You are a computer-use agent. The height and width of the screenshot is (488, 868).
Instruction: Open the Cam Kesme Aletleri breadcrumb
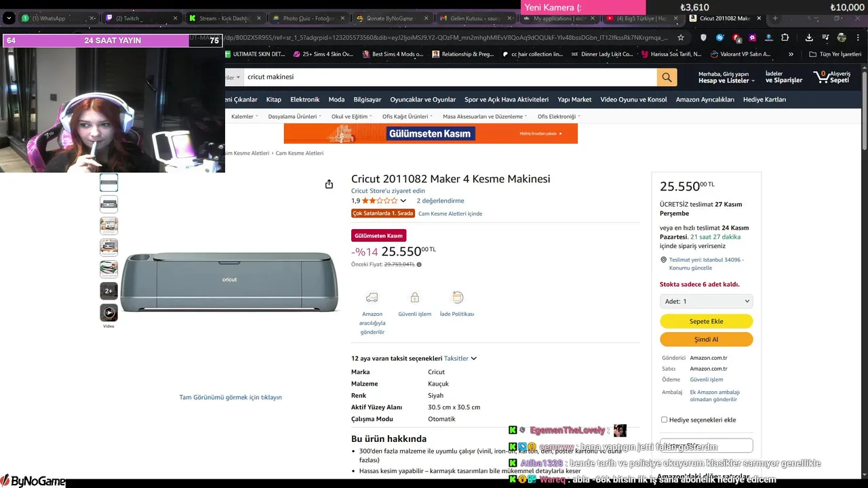tap(299, 153)
